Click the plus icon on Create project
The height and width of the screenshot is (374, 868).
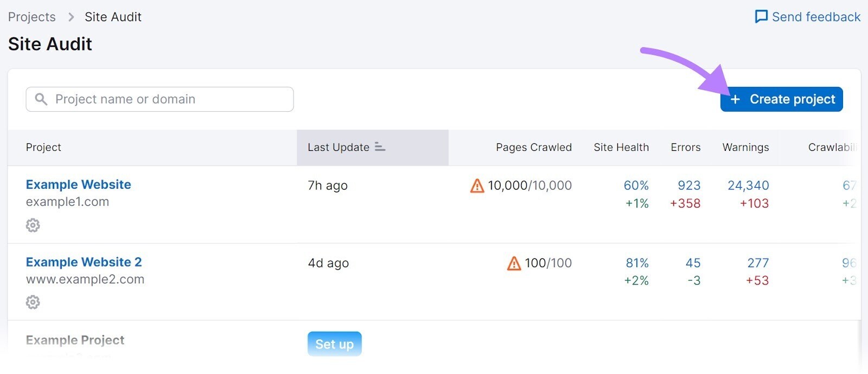tap(735, 99)
